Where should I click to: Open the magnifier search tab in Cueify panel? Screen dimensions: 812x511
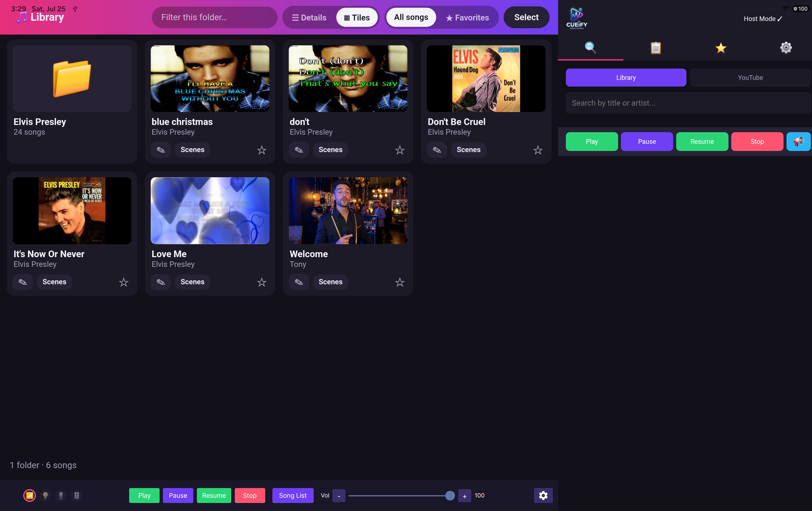click(590, 48)
